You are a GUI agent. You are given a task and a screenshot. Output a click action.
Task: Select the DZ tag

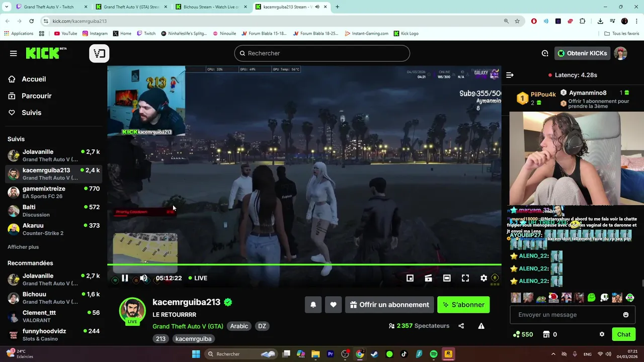(262, 326)
